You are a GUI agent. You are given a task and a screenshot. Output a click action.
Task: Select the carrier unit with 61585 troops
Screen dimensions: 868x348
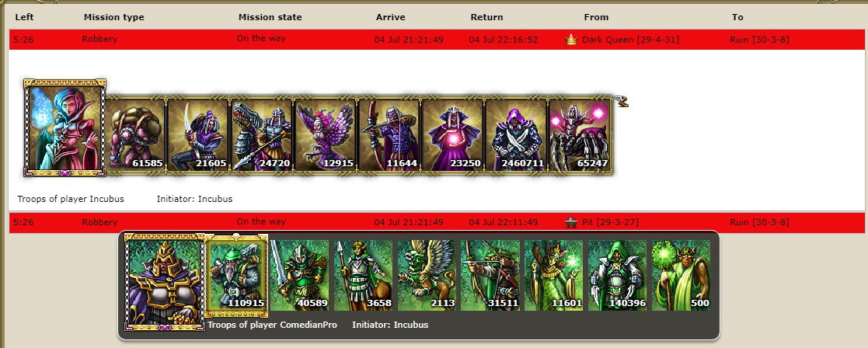coord(135,135)
